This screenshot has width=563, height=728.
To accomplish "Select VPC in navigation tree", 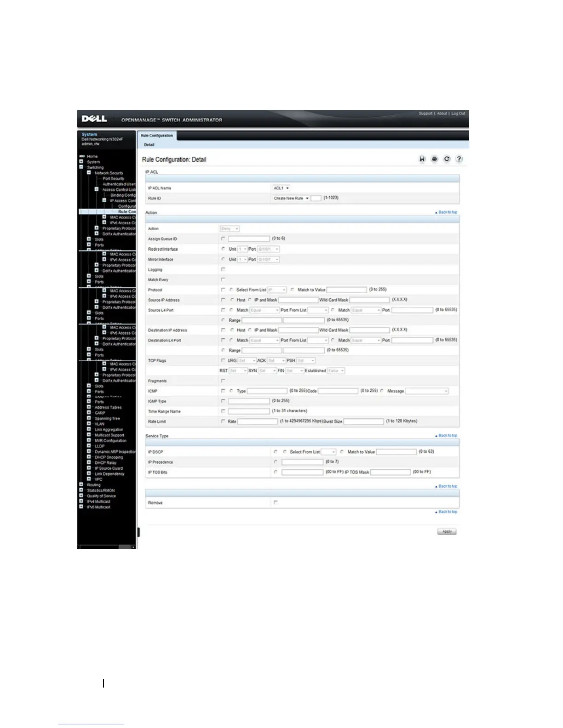I will [98, 479].
